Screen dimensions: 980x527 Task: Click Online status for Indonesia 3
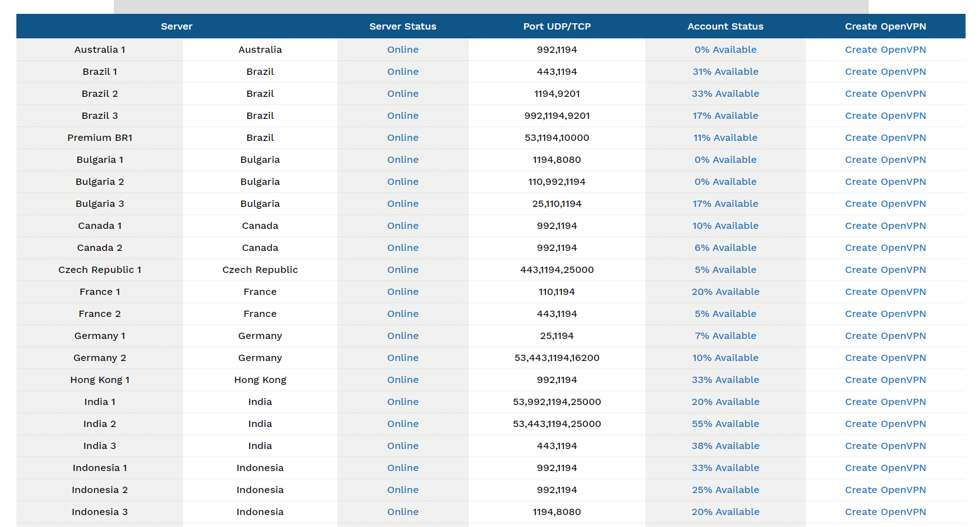[x=403, y=512]
